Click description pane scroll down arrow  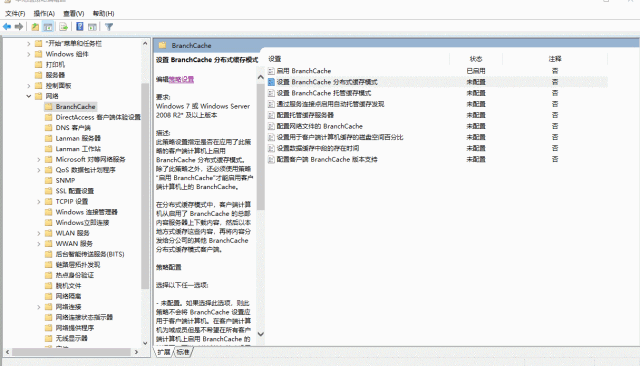click(x=260, y=334)
